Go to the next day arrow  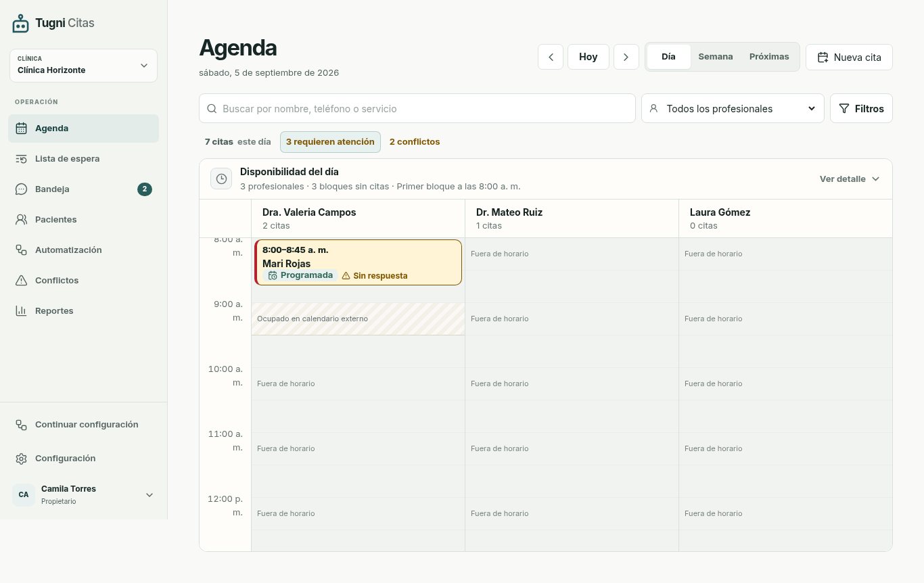pyautogui.click(x=626, y=57)
